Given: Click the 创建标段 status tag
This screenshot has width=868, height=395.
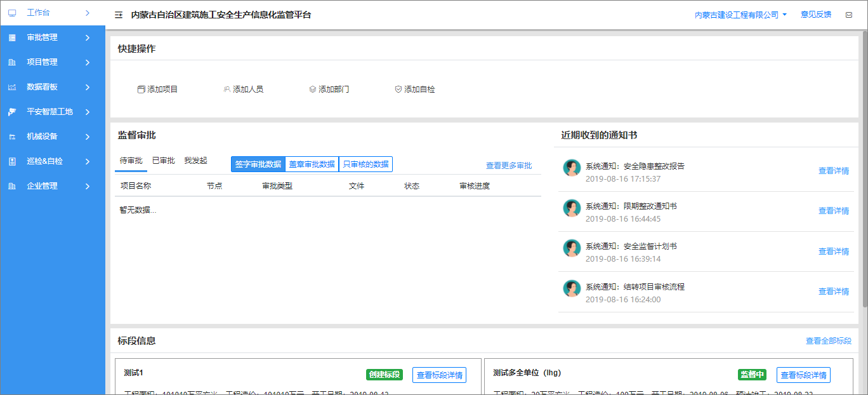Looking at the screenshot, I should [x=385, y=375].
